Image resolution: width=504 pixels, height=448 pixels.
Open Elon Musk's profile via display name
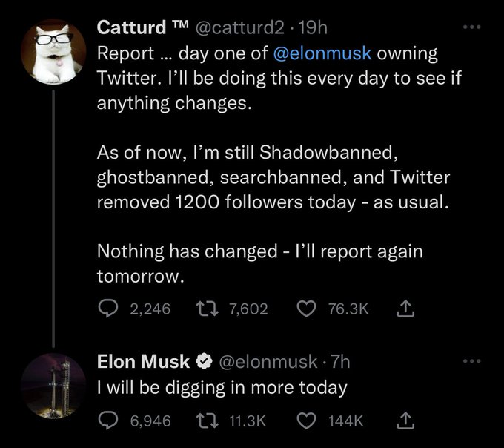click(144, 362)
